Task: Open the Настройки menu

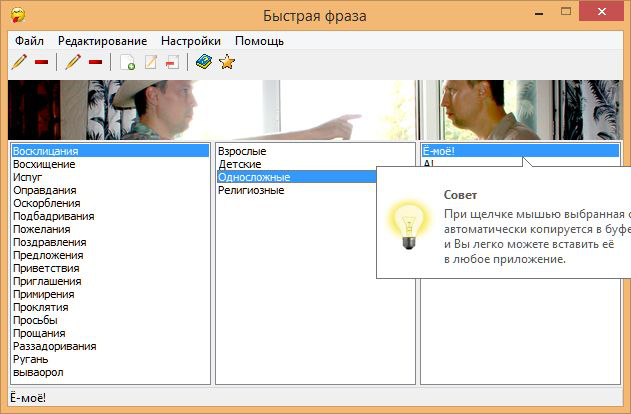Action: 191,41
